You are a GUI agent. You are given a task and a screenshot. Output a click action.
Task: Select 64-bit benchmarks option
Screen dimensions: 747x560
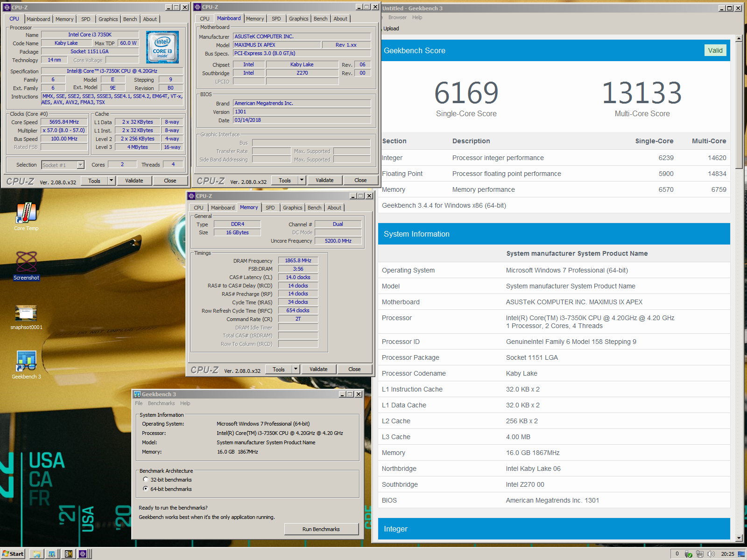click(x=167, y=489)
